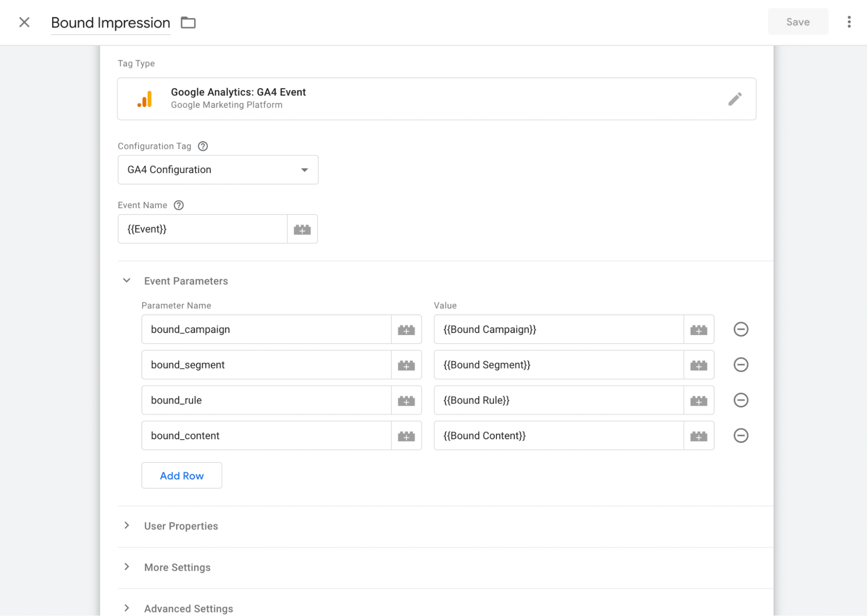This screenshot has width=867, height=616.
Task: Insert variable for bound_content parameter name
Action: pos(406,436)
